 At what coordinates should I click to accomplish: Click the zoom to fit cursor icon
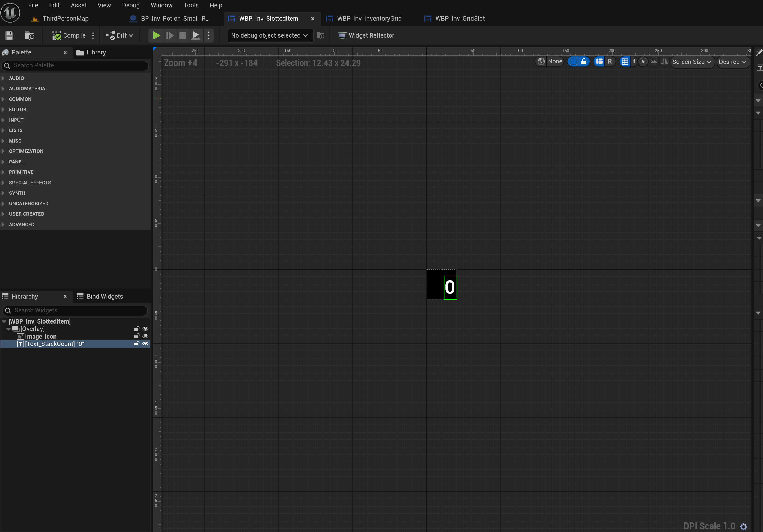643,62
